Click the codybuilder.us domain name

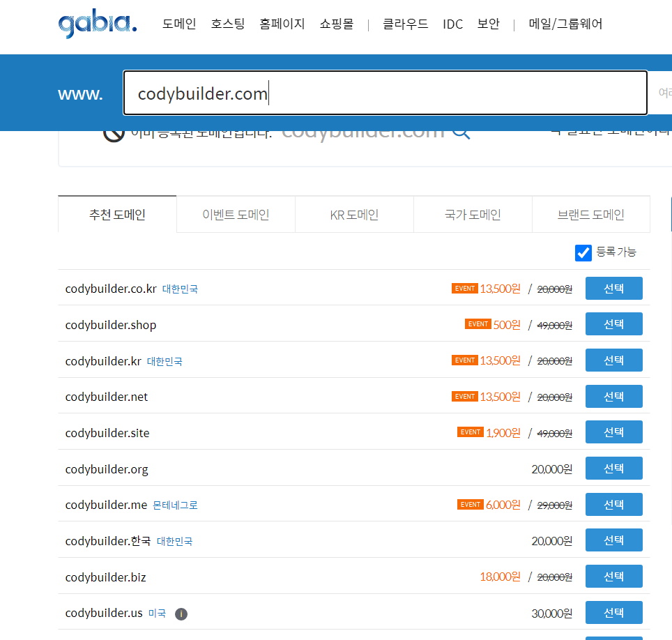[104, 614]
